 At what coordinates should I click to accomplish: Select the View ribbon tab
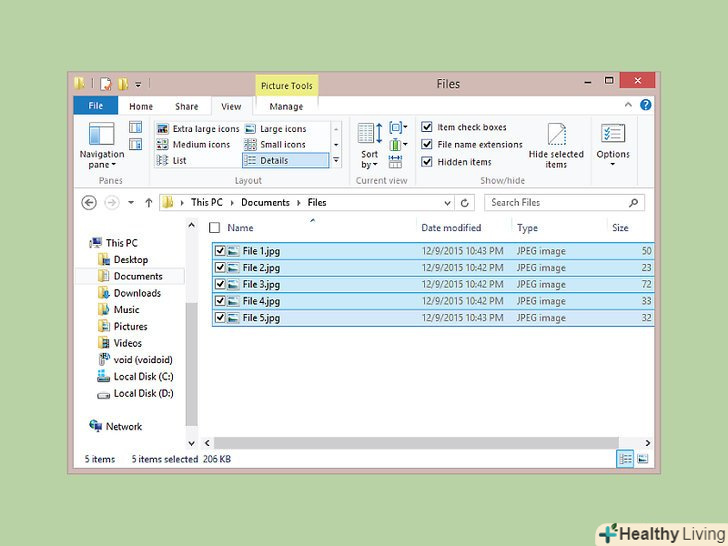231,106
